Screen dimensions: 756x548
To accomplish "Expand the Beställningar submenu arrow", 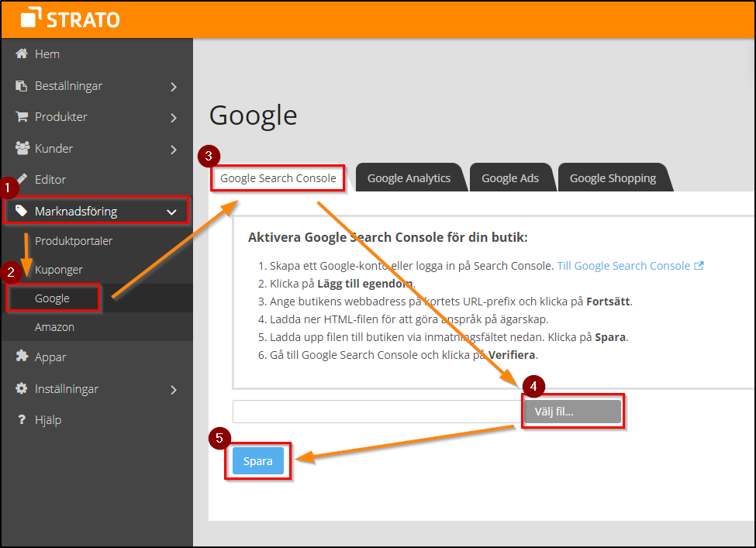I will pyautogui.click(x=174, y=87).
